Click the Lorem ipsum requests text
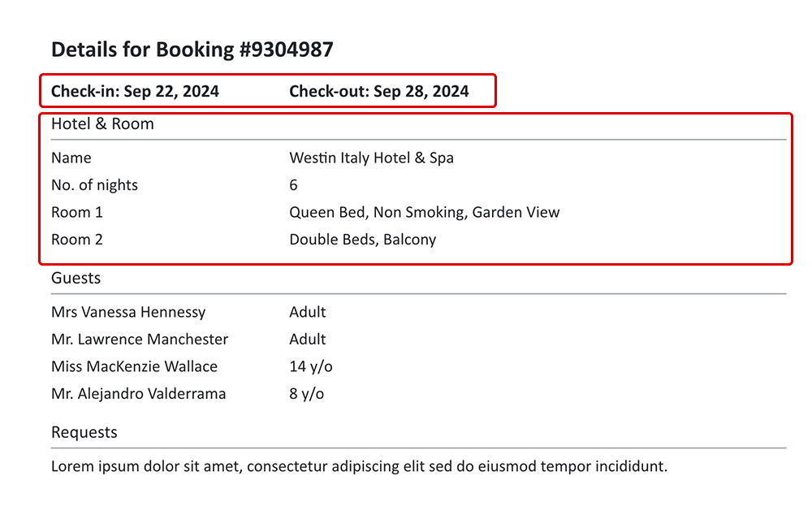 click(x=359, y=466)
